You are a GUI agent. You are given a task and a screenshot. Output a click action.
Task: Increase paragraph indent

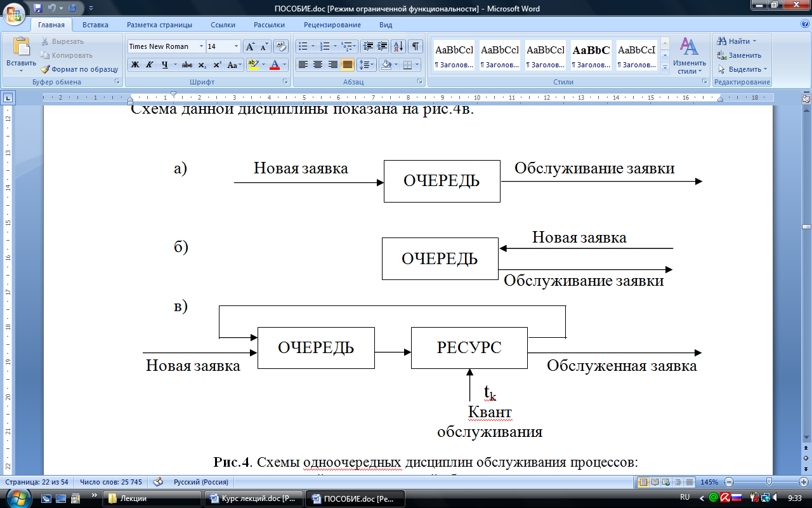coord(383,46)
